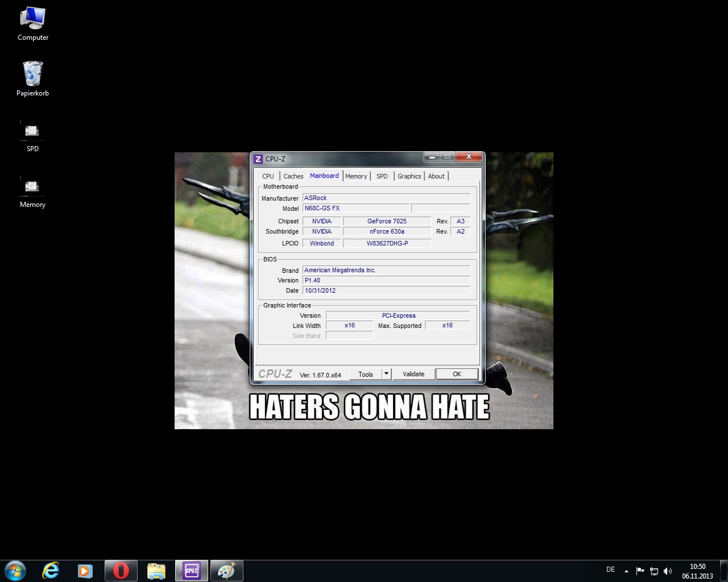Switch to the Memory tab
728x582 pixels.
pos(356,176)
